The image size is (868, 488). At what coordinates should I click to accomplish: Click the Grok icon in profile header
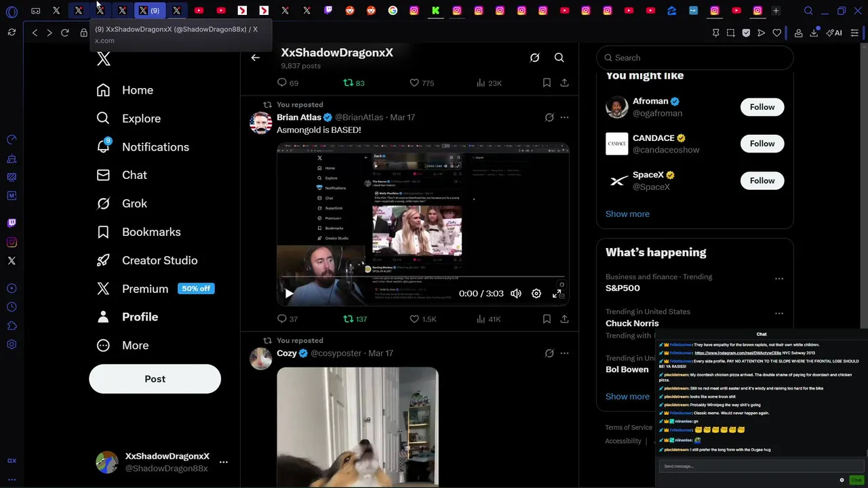pos(534,58)
